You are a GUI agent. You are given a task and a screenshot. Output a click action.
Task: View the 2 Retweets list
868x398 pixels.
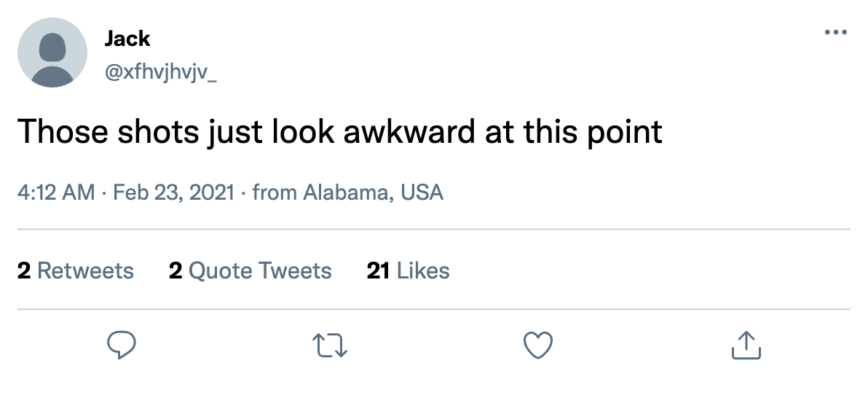(76, 271)
